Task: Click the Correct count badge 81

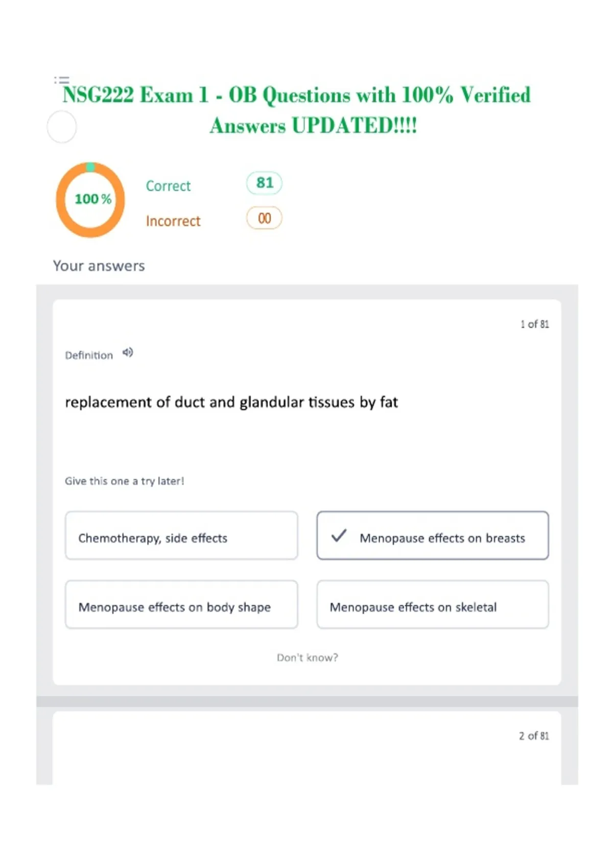Action: [x=264, y=183]
